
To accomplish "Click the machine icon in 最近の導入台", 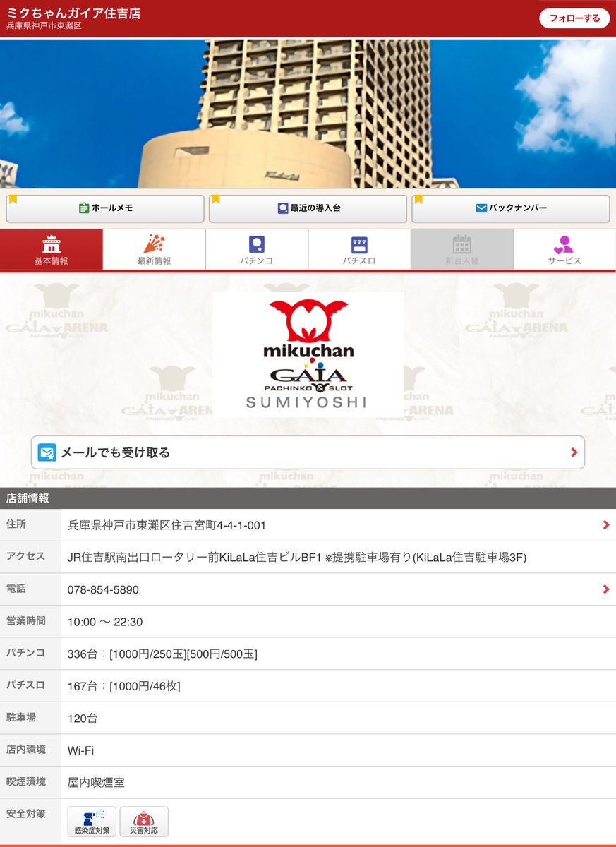I will [283, 208].
